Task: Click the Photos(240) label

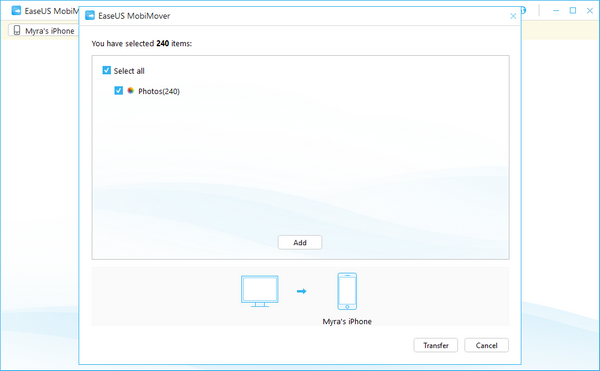Action: point(159,91)
